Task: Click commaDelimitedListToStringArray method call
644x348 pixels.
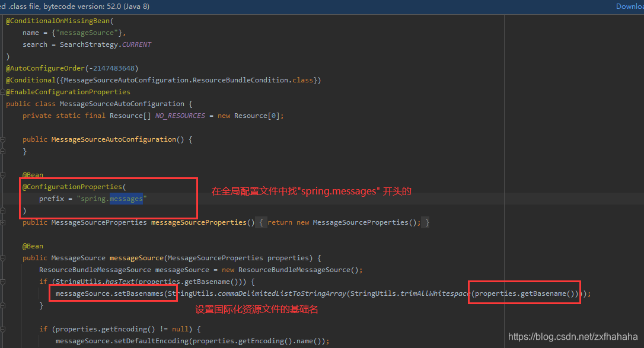Action: pos(282,294)
